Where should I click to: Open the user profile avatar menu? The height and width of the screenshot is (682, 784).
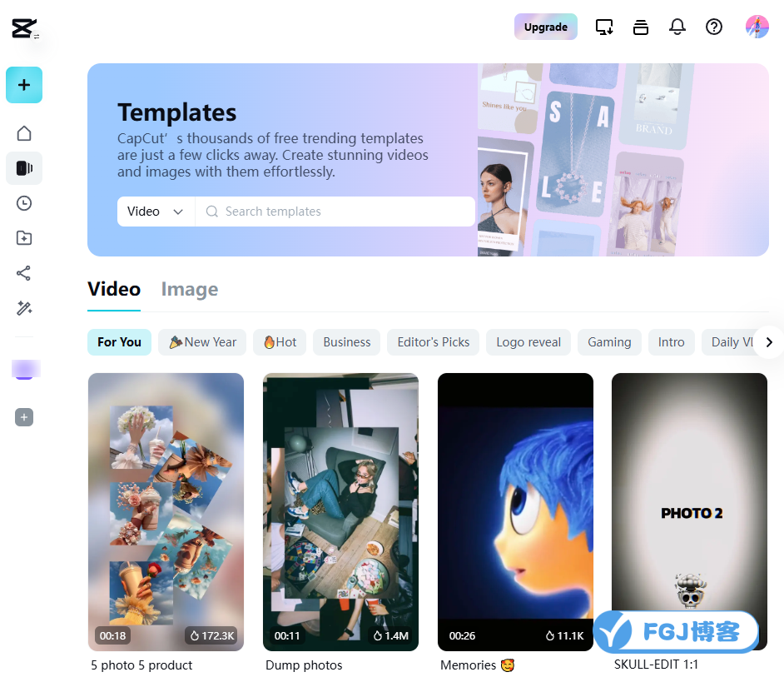pos(757,27)
